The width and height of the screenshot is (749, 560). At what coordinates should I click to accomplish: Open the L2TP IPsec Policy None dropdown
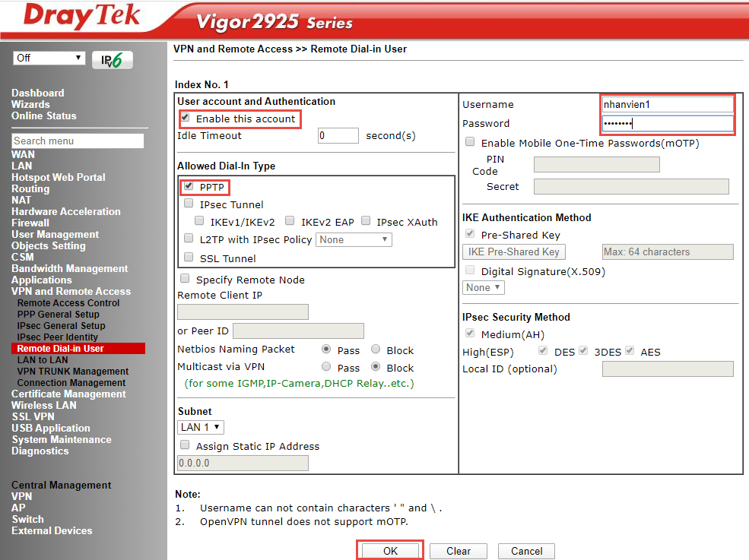(354, 239)
